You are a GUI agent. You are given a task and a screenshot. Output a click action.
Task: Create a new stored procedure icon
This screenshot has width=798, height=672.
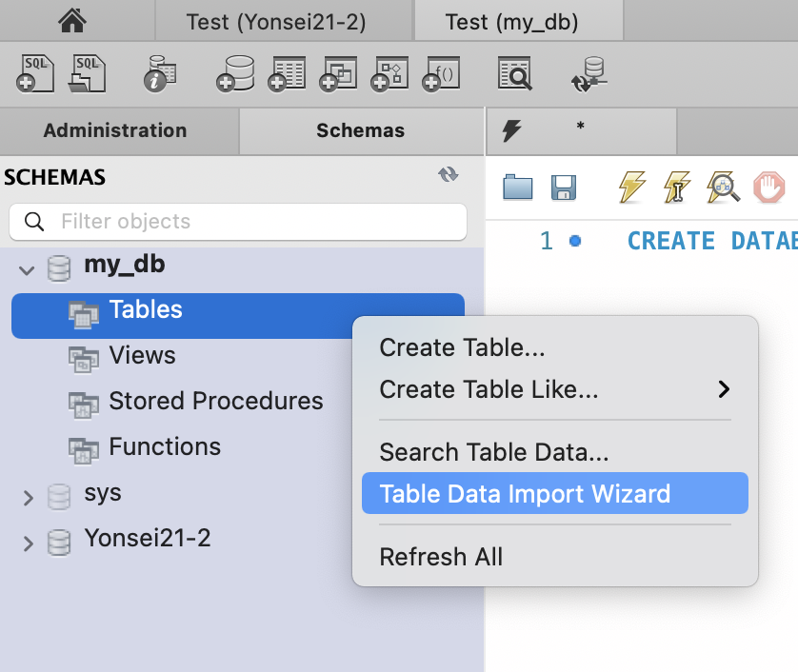(389, 73)
